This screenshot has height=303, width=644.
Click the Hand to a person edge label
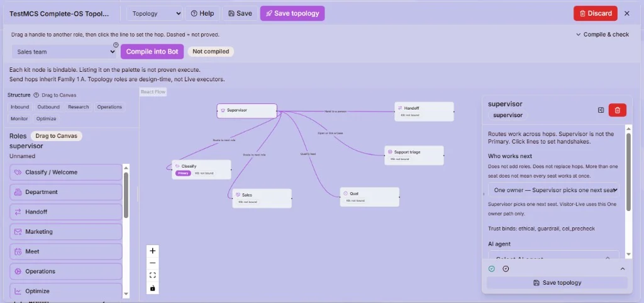coord(336,111)
